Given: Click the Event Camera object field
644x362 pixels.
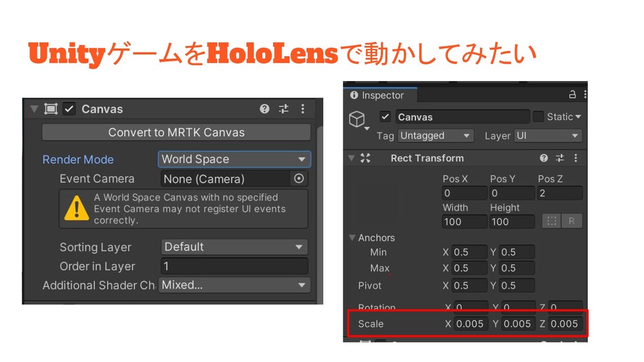Looking at the screenshot, I should coord(234,178).
